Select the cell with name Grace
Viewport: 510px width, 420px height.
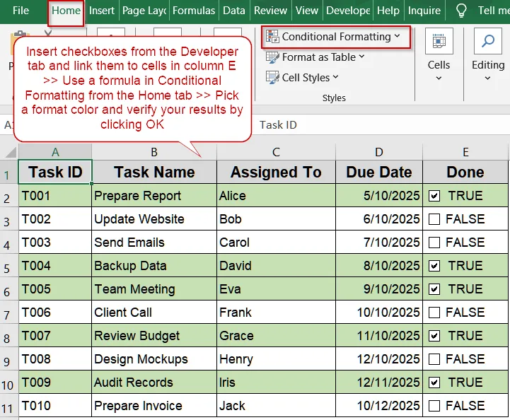click(276, 336)
